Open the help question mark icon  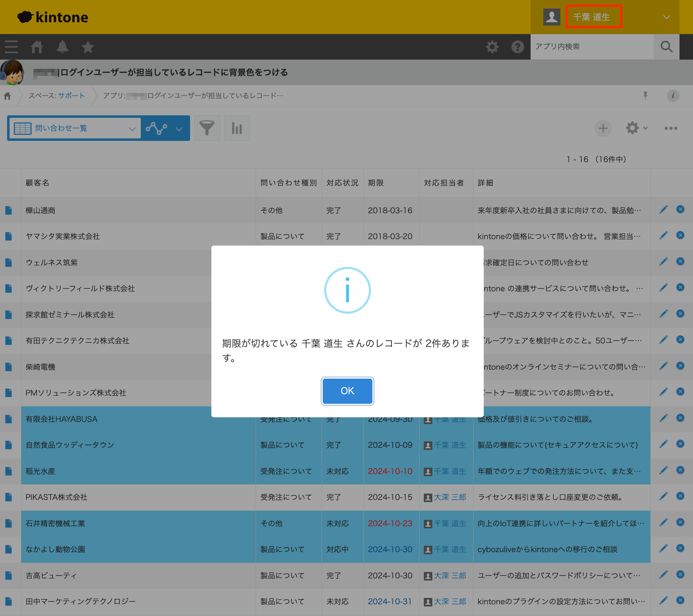pyautogui.click(x=517, y=47)
